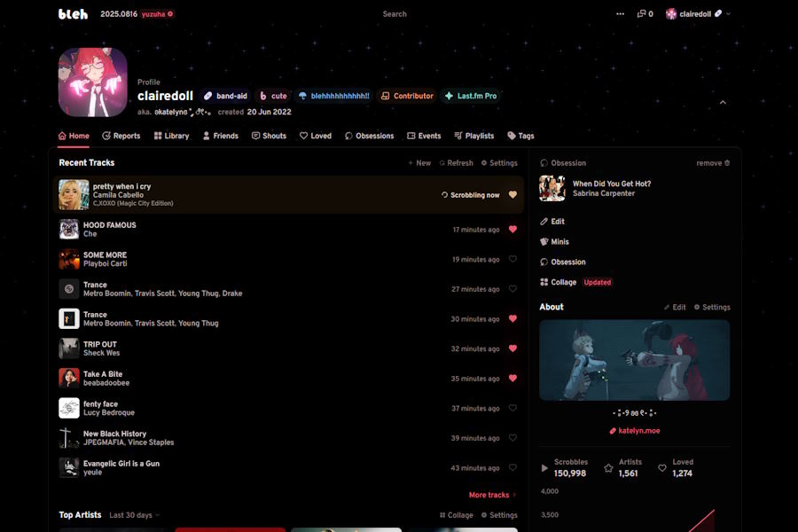Open the Events tab
This screenshot has width=798, height=532.
tap(424, 136)
